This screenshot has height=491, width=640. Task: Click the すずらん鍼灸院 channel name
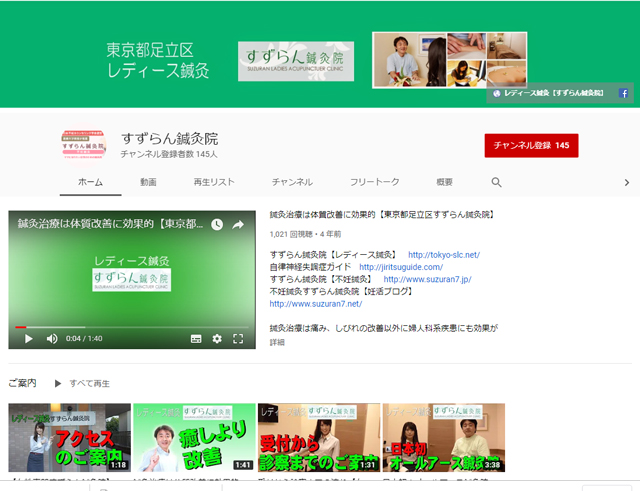(x=169, y=139)
